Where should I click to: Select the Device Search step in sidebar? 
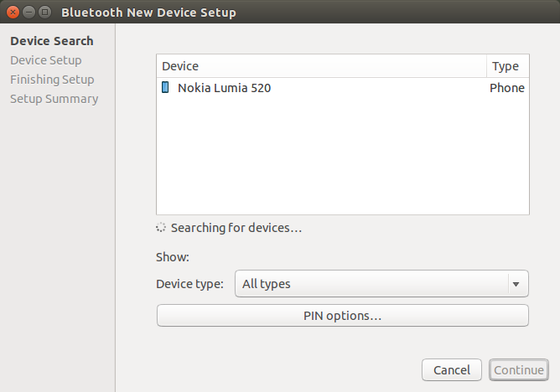52,41
